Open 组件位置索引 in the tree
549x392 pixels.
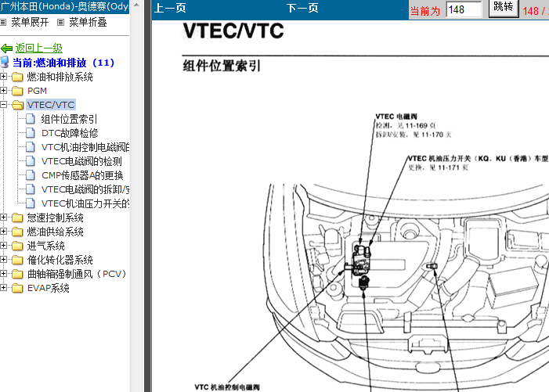click(x=69, y=119)
